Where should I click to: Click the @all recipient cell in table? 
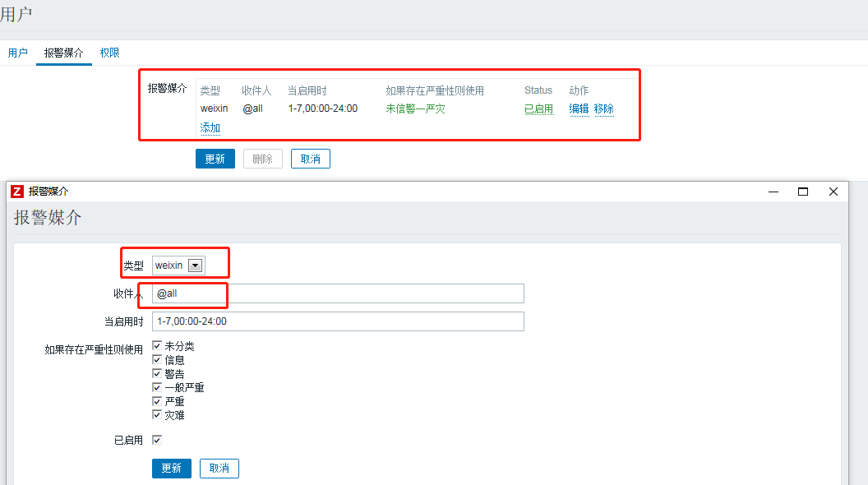pos(252,109)
